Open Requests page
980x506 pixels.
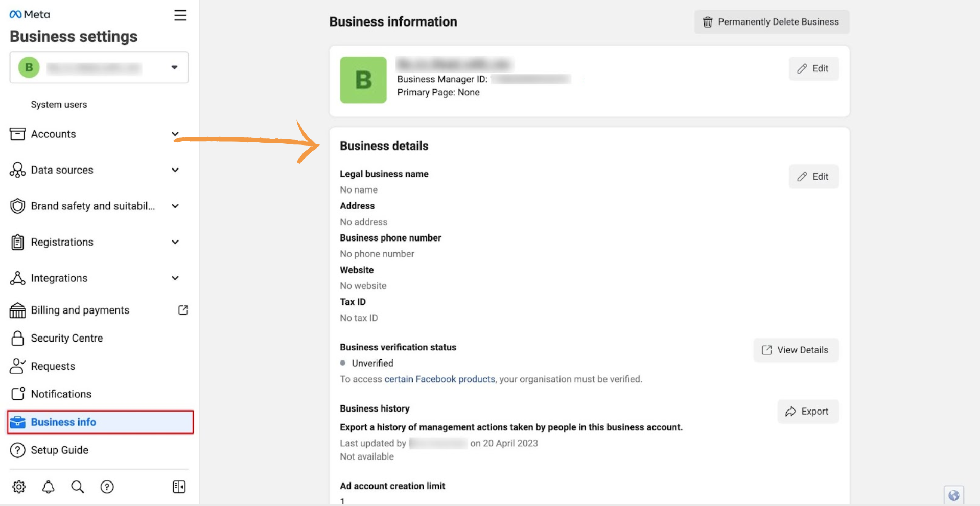pos(53,366)
